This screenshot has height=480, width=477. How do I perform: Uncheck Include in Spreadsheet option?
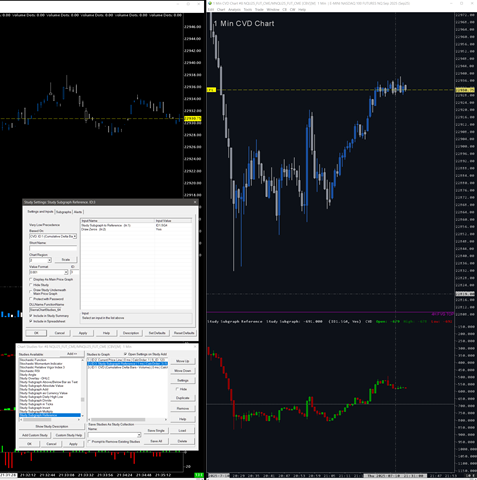click(x=31, y=321)
